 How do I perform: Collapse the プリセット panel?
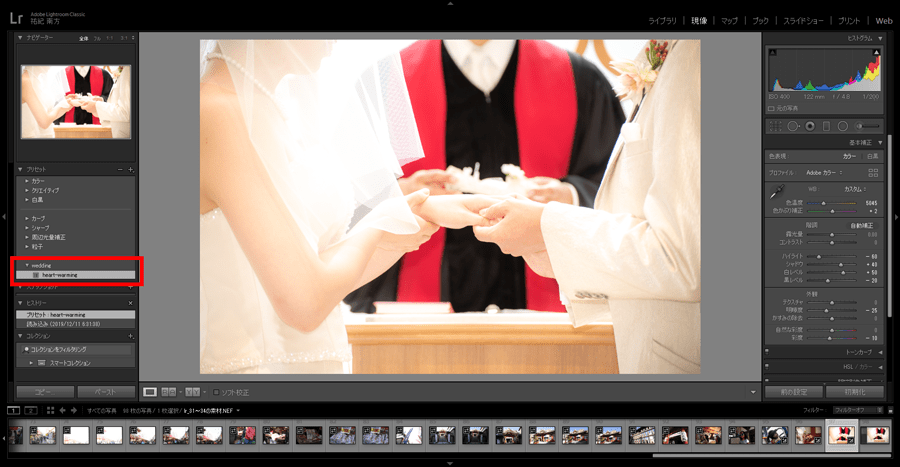[x=20, y=170]
